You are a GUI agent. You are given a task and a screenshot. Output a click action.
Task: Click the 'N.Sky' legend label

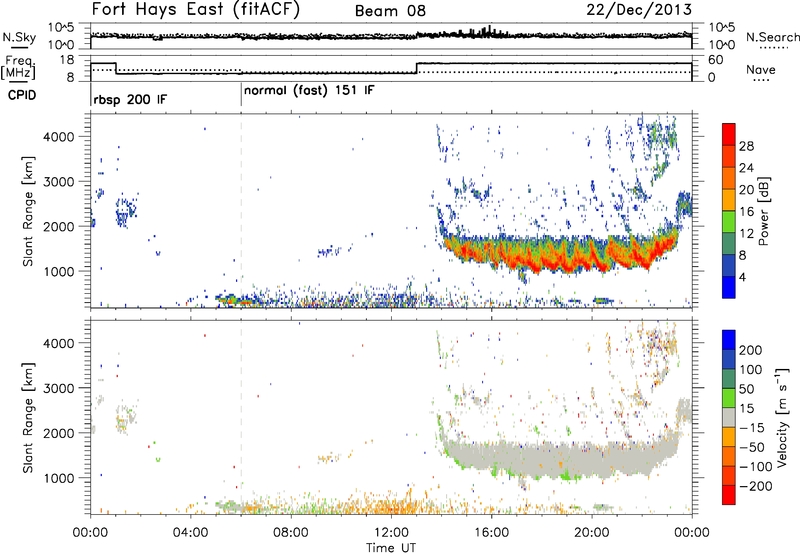click(x=19, y=37)
